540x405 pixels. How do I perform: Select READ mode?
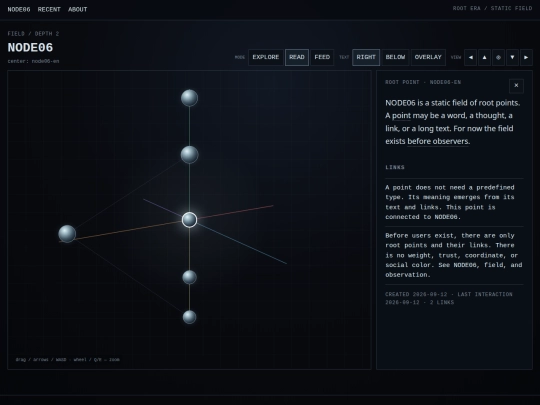click(x=297, y=58)
